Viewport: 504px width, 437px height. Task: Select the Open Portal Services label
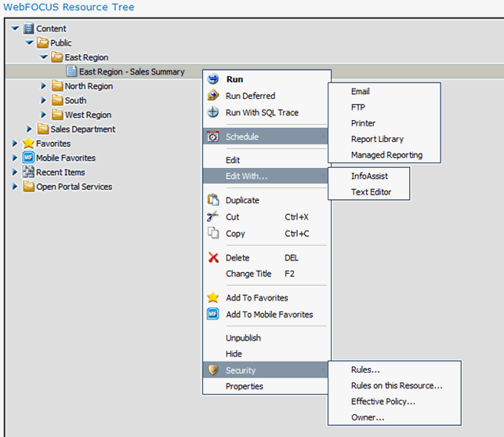(x=74, y=187)
